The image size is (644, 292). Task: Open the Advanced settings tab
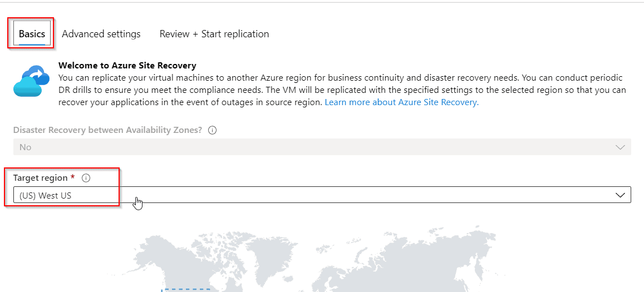101,34
